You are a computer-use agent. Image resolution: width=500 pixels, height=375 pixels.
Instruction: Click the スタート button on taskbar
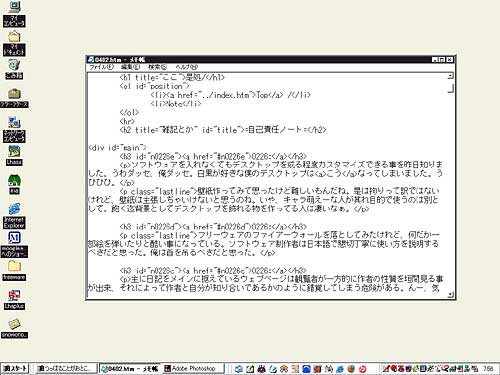[15, 369]
